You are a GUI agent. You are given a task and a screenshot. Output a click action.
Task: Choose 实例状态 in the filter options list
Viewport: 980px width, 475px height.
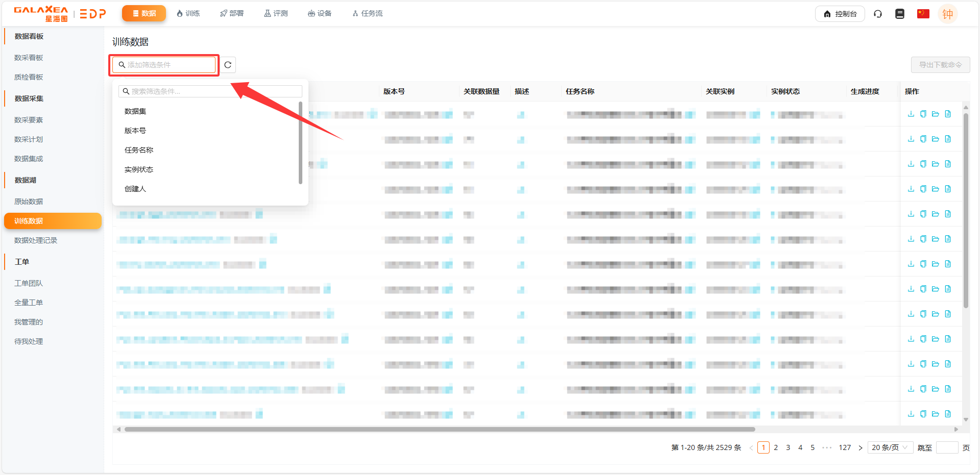coord(139,169)
